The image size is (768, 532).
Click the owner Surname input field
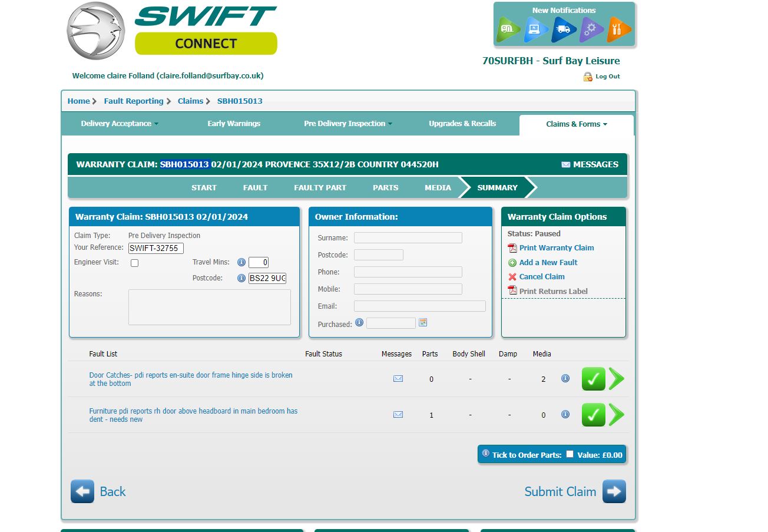408,238
